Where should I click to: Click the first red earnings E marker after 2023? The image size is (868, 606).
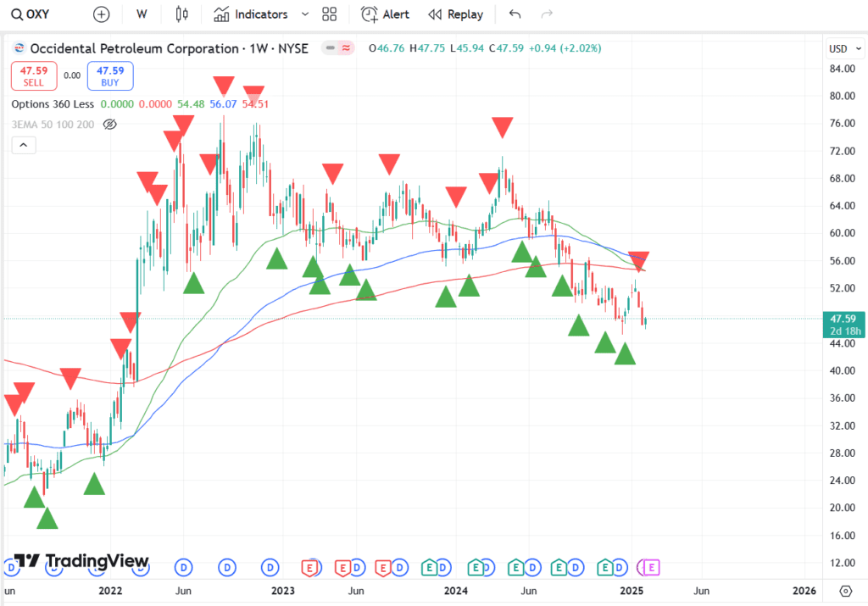pos(310,567)
